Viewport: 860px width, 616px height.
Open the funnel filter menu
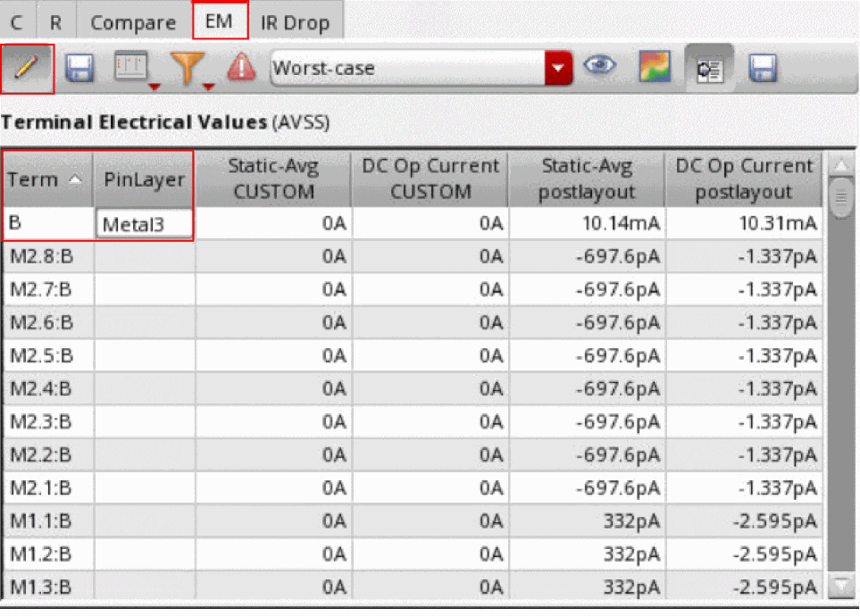pyautogui.click(x=191, y=69)
